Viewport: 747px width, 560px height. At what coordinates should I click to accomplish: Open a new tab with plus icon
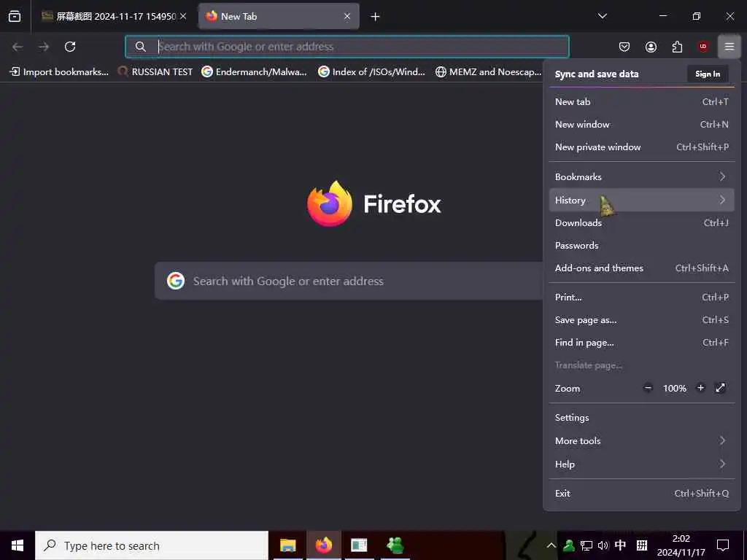coord(376,17)
